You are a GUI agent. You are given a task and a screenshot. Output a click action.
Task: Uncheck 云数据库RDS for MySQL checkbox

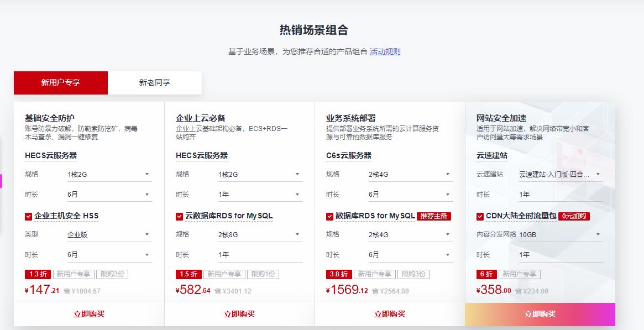pos(179,216)
